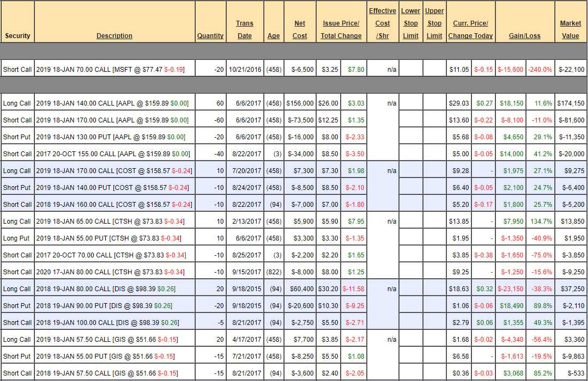This screenshot has height=381, width=588.
Task: Sort by the Net Cost header
Action: 300,29
